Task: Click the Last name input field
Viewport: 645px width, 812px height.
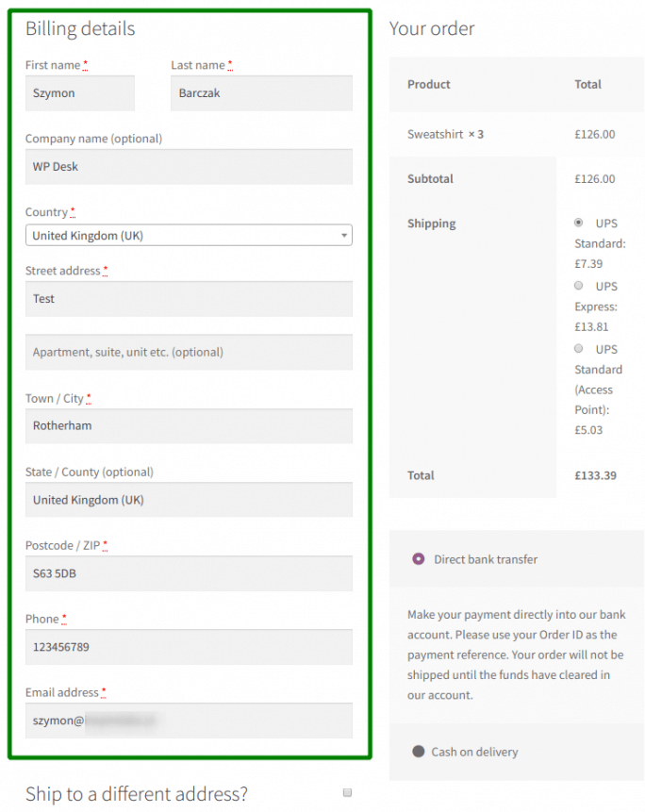Action: point(261,93)
